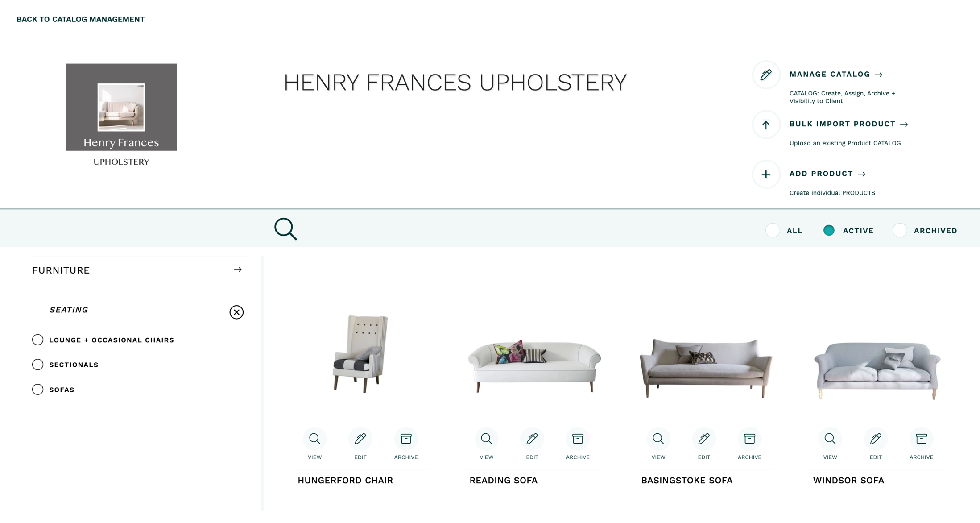Viewport: 980px width, 523px height.
Task: Open View icon for Hungerford Chair
Action: [315, 439]
